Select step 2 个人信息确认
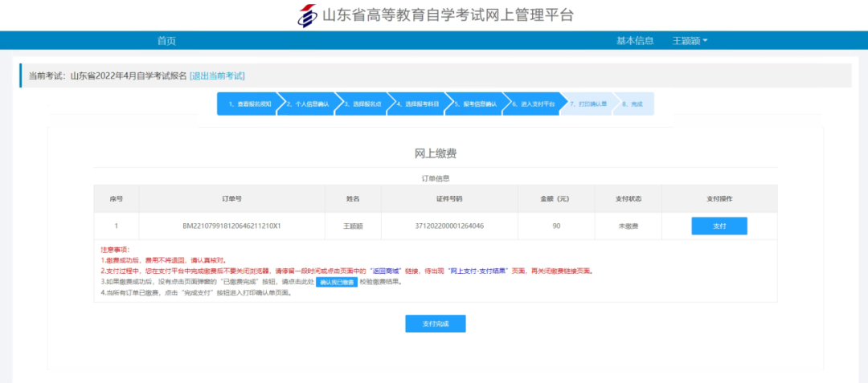The image size is (868, 383). (x=307, y=104)
